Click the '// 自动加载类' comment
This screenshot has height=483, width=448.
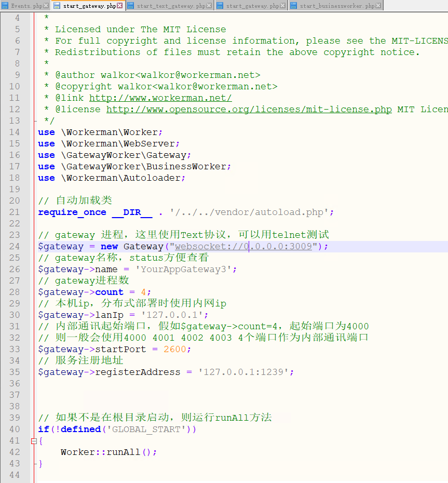[75, 200]
